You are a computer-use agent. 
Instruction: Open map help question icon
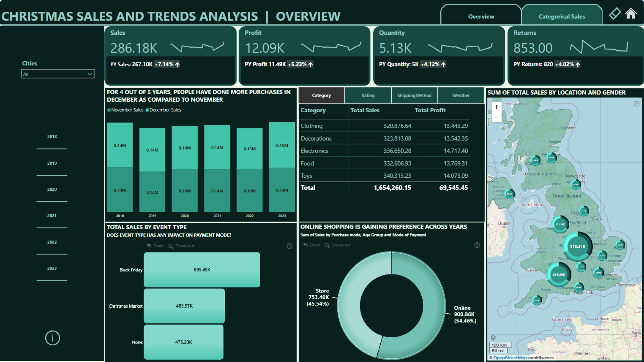[636, 104]
